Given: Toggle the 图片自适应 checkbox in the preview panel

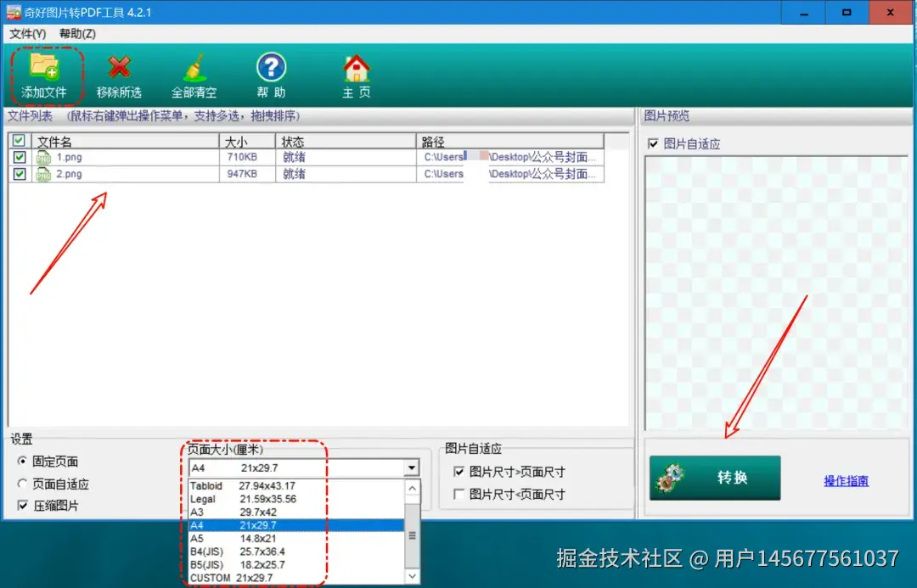Looking at the screenshot, I should click(x=653, y=143).
